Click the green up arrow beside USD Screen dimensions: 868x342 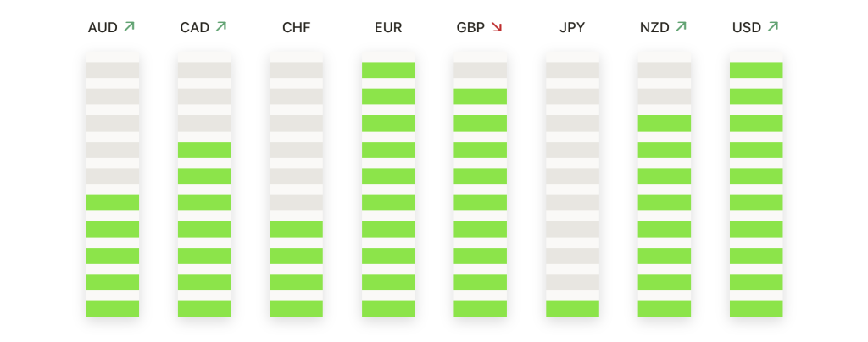(773, 26)
